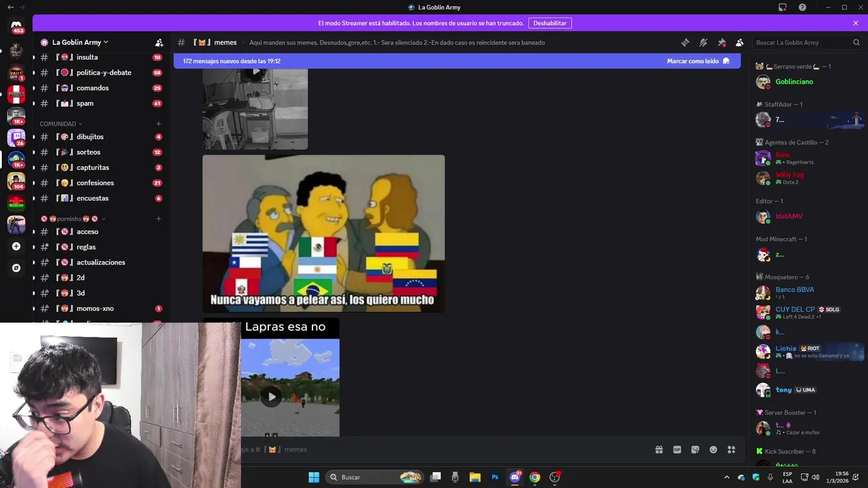868x488 pixels.
Task: Click navigate back arrow in title bar
Action: [10, 7]
